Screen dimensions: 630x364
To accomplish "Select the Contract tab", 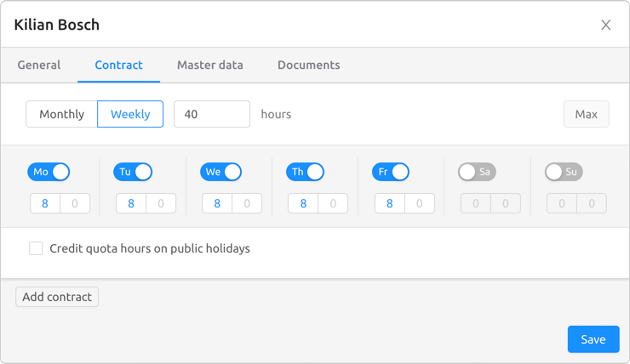I will click(118, 65).
